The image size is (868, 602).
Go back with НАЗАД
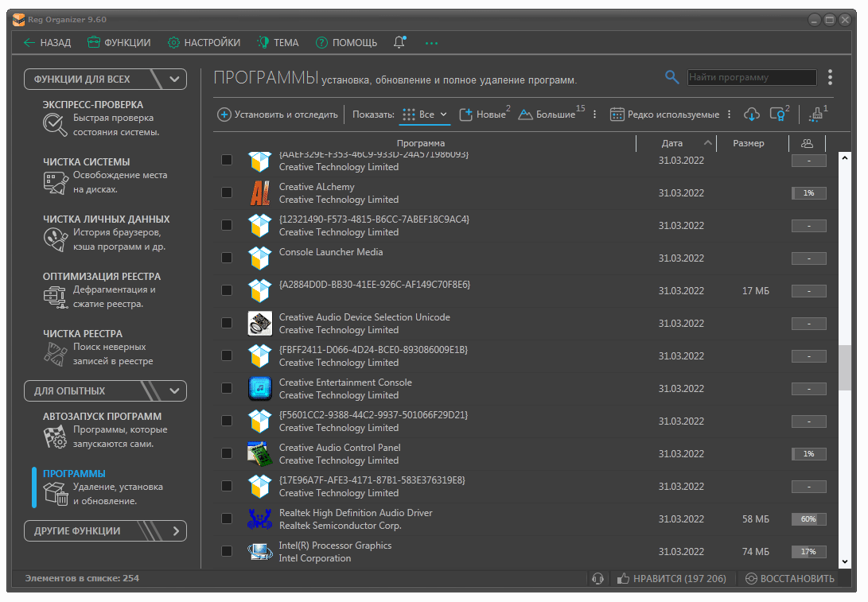tap(47, 43)
